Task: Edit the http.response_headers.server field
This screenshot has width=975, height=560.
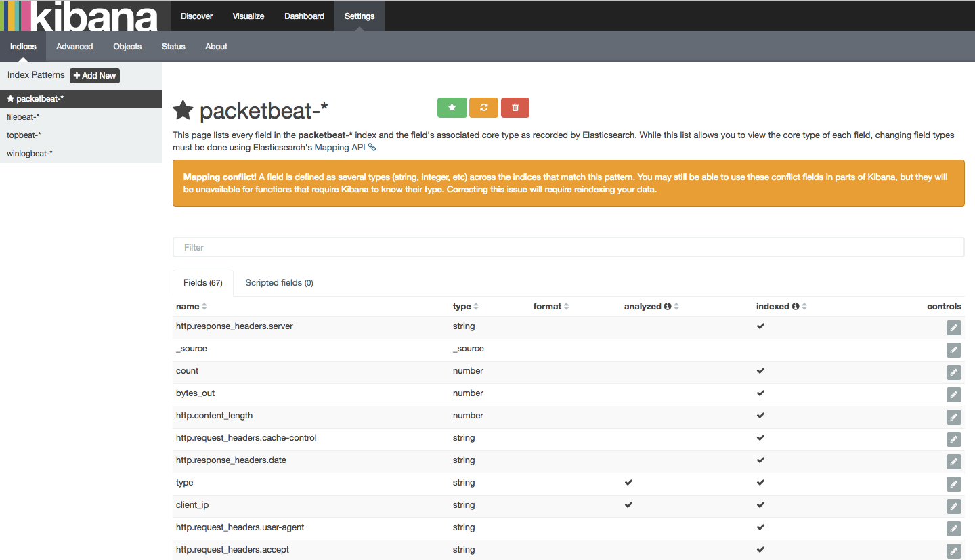Action: [x=953, y=328]
